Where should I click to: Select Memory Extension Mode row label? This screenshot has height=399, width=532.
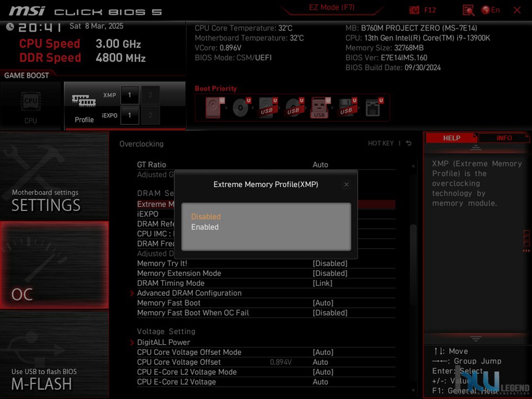click(x=179, y=273)
